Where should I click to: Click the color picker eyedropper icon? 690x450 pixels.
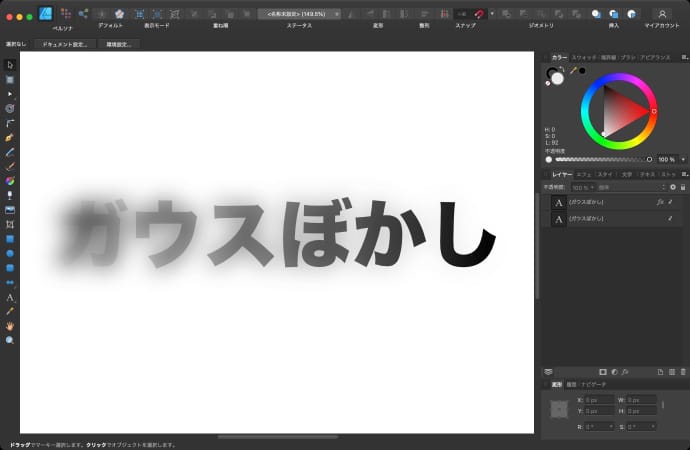(573, 71)
